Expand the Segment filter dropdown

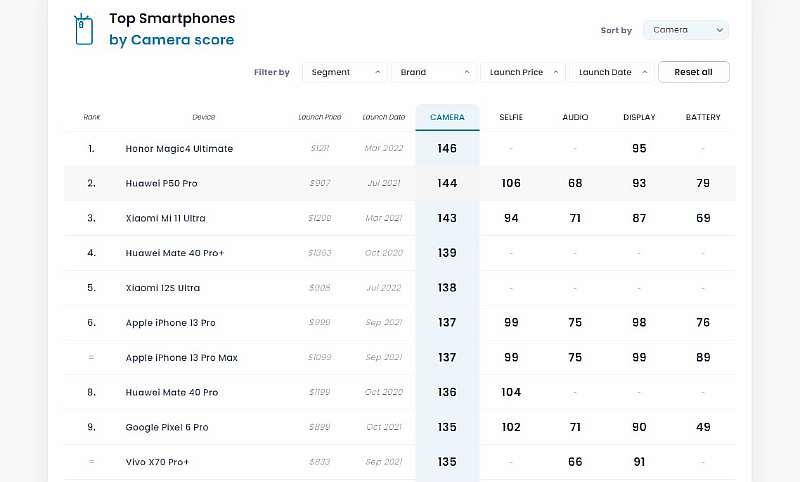[x=345, y=72]
